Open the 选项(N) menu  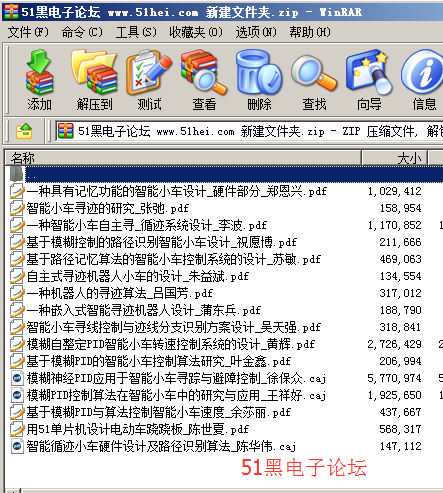coord(256,32)
